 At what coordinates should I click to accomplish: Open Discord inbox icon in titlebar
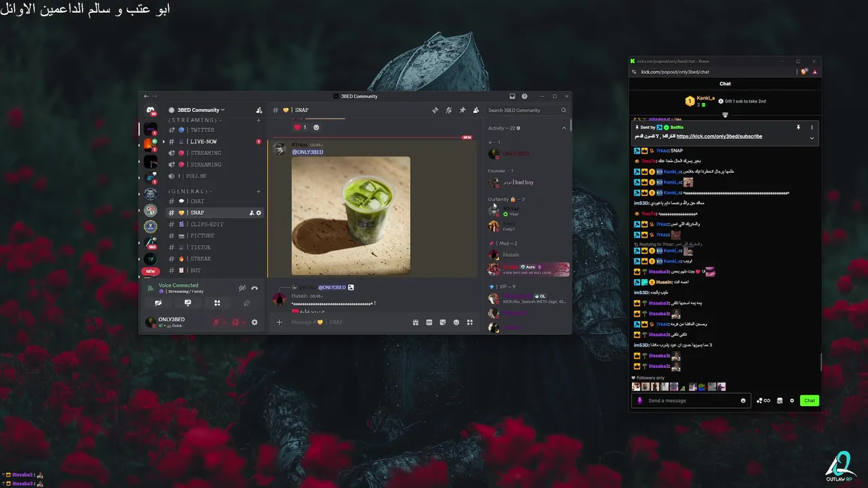tap(512, 96)
